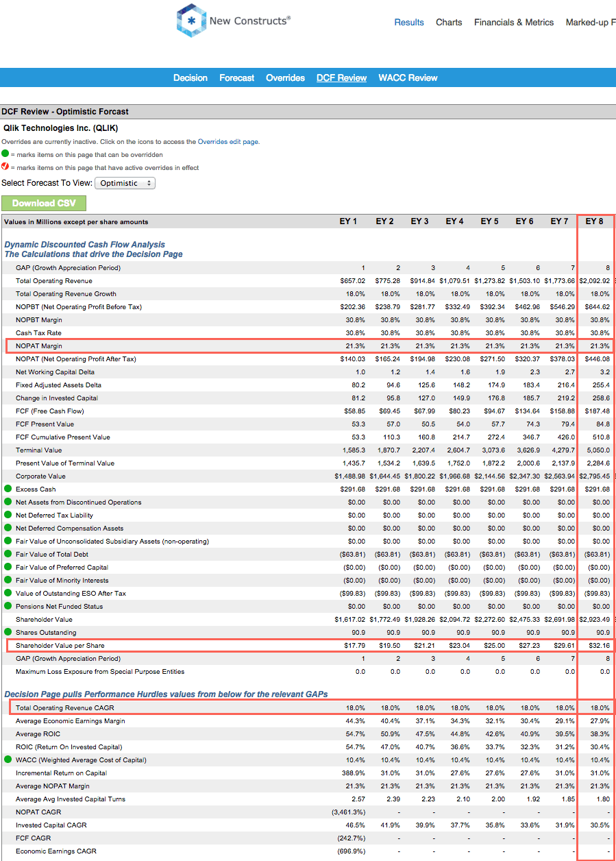Click override dot for Value of Outstanding ESO
616x861 pixels.
pyautogui.click(x=8, y=593)
